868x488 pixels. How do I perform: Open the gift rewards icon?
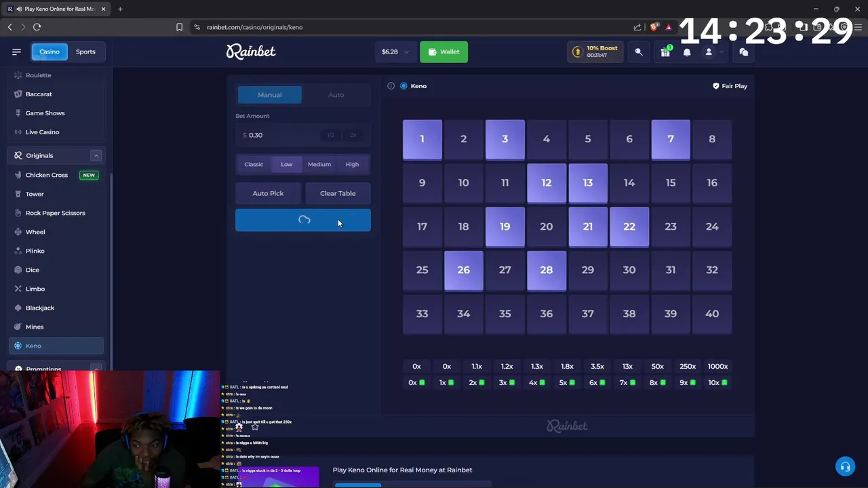665,52
